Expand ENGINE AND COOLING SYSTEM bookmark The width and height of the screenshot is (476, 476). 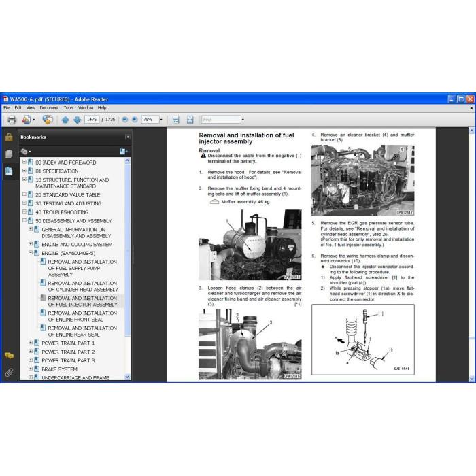click(x=31, y=243)
